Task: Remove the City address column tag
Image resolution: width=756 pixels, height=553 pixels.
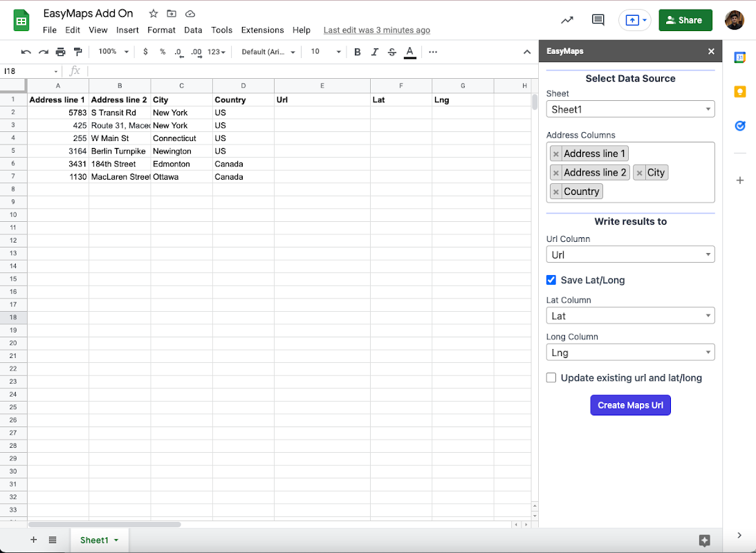Action: coord(639,172)
